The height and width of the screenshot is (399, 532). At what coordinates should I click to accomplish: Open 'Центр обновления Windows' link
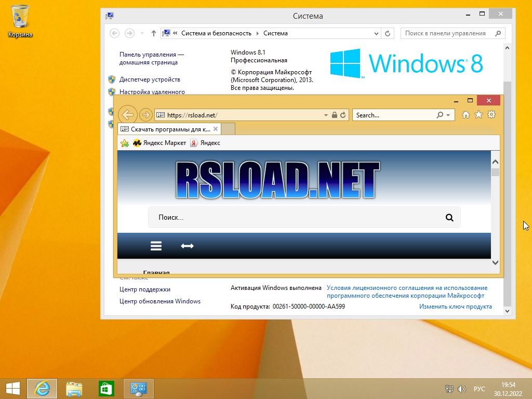pos(160,301)
